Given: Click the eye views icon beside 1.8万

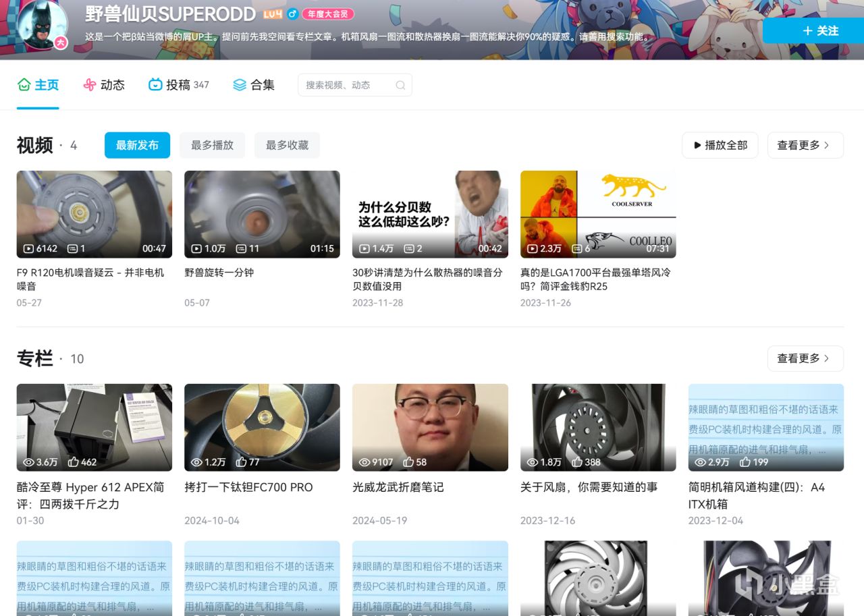Looking at the screenshot, I should tap(533, 462).
